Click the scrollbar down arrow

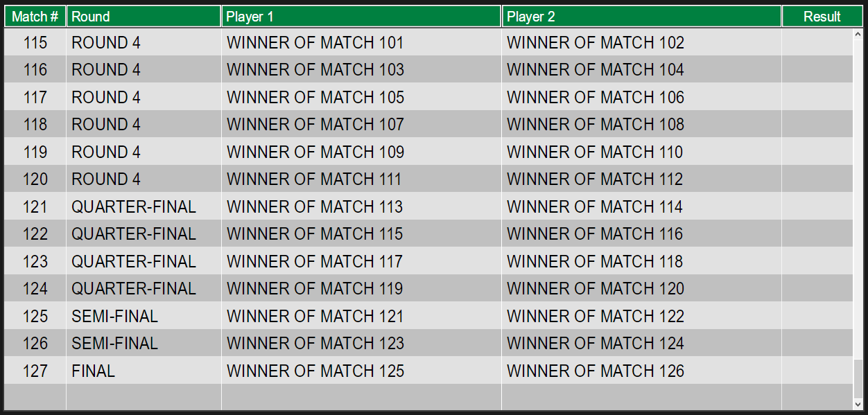(x=858, y=404)
